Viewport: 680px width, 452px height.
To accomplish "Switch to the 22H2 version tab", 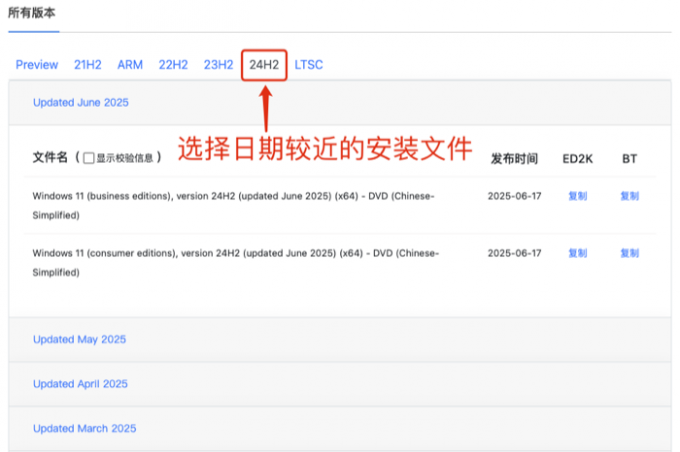I will [173, 65].
